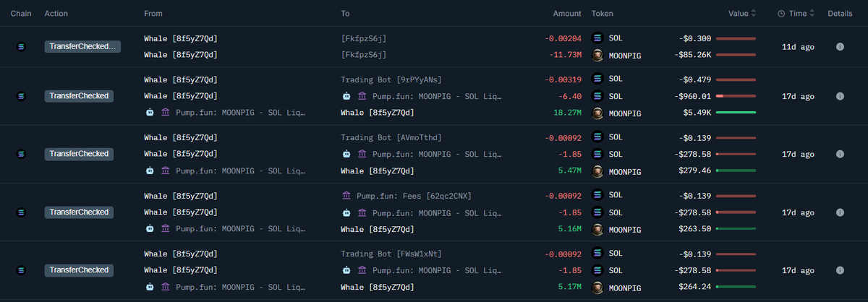Click the Value column header
Image resolution: width=868 pixels, height=302 pixels.
[x=738, y=14]
